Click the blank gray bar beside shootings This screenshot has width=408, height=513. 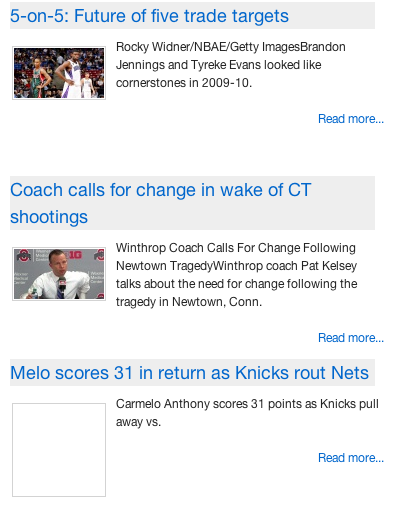point(231,217)
